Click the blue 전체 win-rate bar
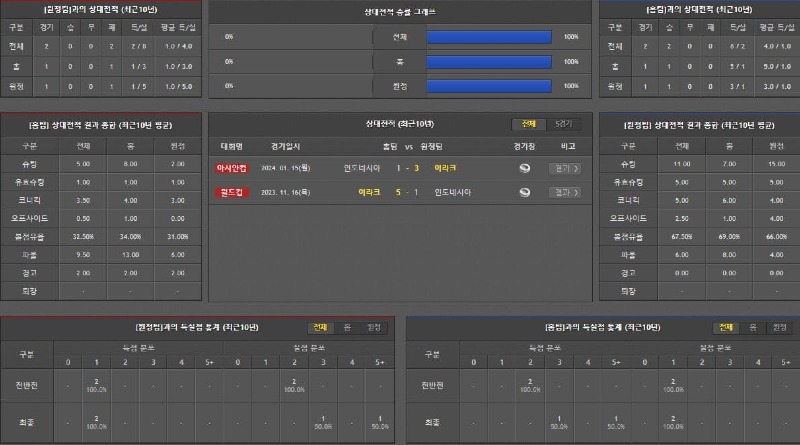Screen dimensions: 800x445 pyautogui.click(x=489, y=37)
